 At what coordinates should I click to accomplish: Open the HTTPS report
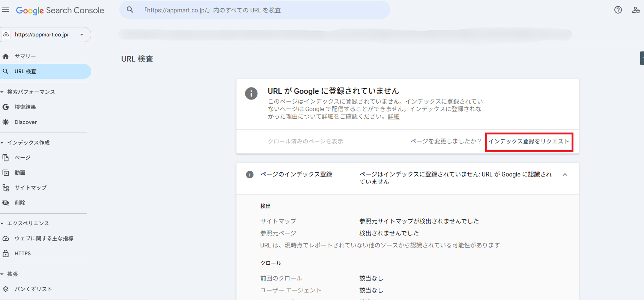click(45, 253)
